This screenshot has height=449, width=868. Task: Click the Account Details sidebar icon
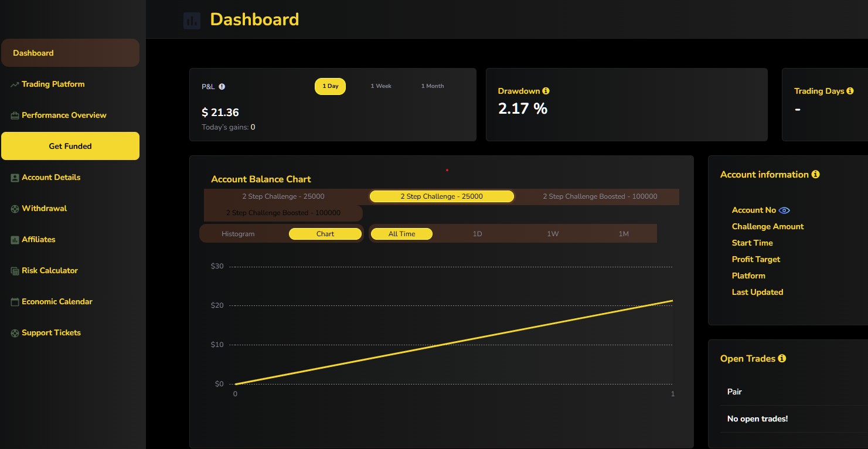[15, 178]
